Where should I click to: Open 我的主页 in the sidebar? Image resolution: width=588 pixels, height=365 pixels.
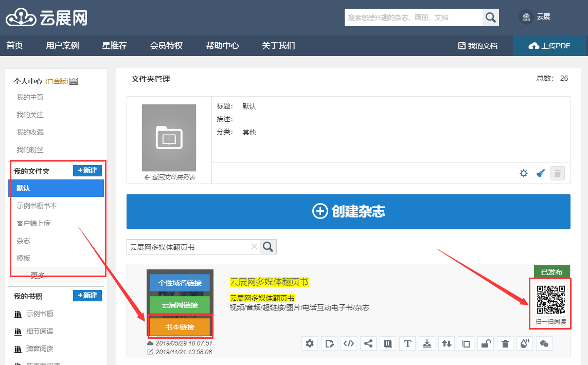point(30,98)
